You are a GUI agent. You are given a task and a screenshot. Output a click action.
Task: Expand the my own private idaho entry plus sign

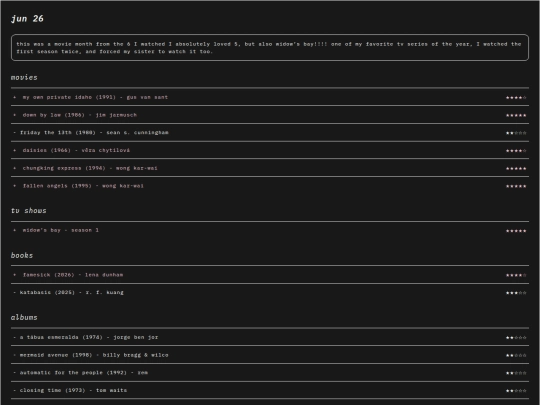(14, 97)
